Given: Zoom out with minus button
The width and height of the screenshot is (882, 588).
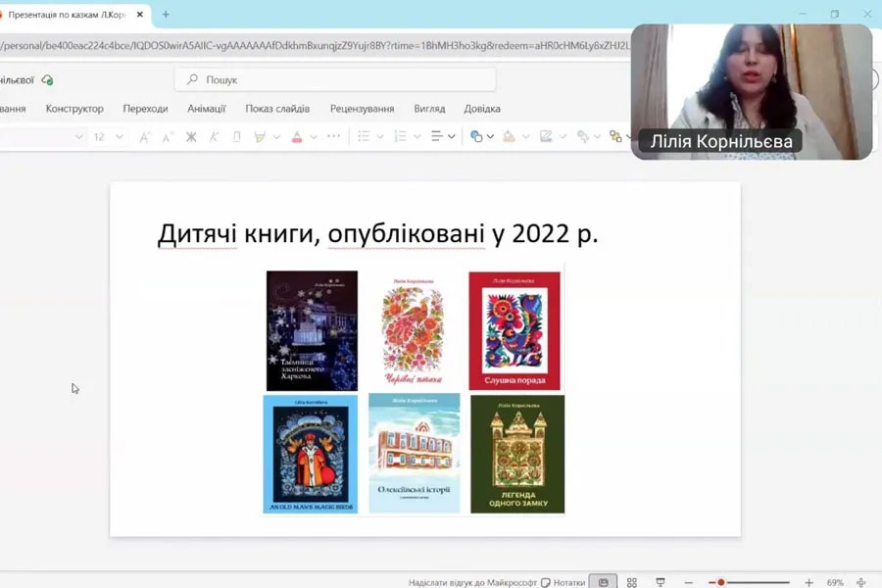Looking at the screenshot, I should (x=689, y=582).
